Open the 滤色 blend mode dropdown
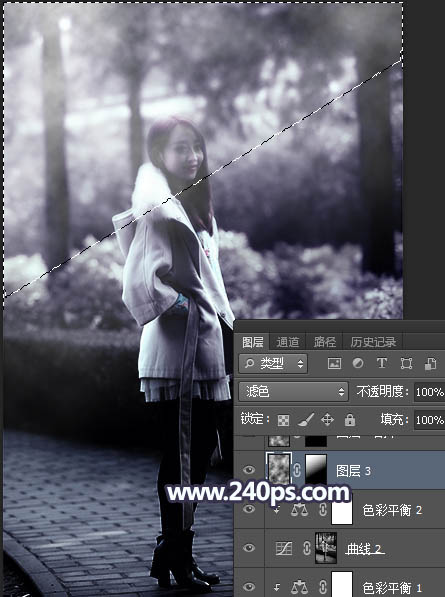 293,392
